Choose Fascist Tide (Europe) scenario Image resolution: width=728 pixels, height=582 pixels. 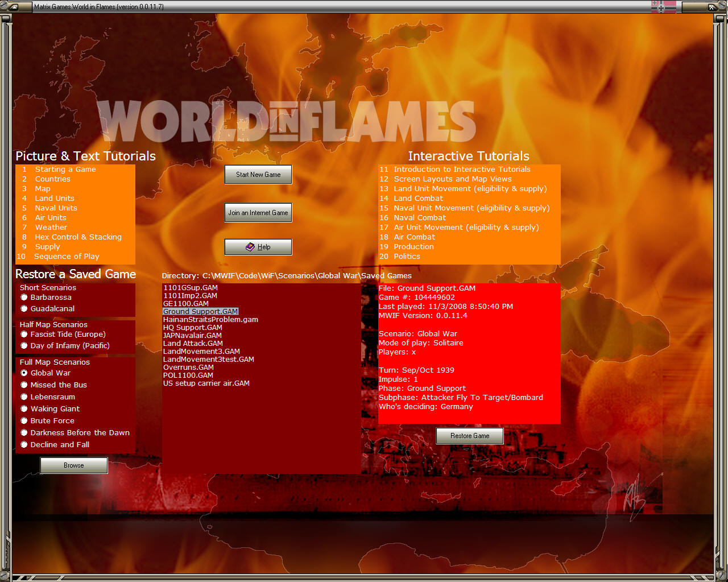point(63,334)
